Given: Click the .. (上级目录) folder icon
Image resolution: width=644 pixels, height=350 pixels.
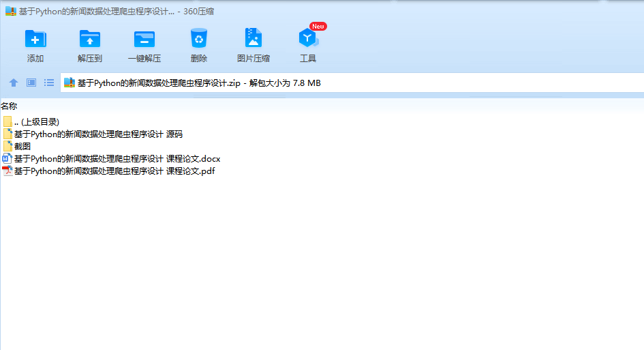Looking at the screenshot, I should tap(7, 121).
